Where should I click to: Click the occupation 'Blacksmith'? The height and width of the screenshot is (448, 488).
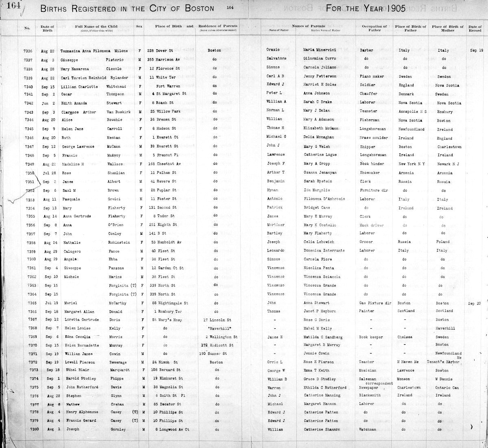pos(370,395)
